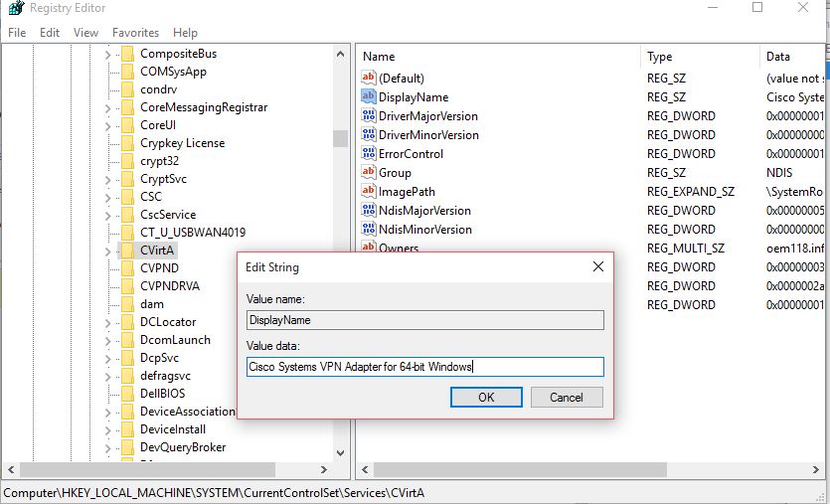Click the Registry Editor app icon
Viewport: 830px width, 504px height.
[16, 7]
